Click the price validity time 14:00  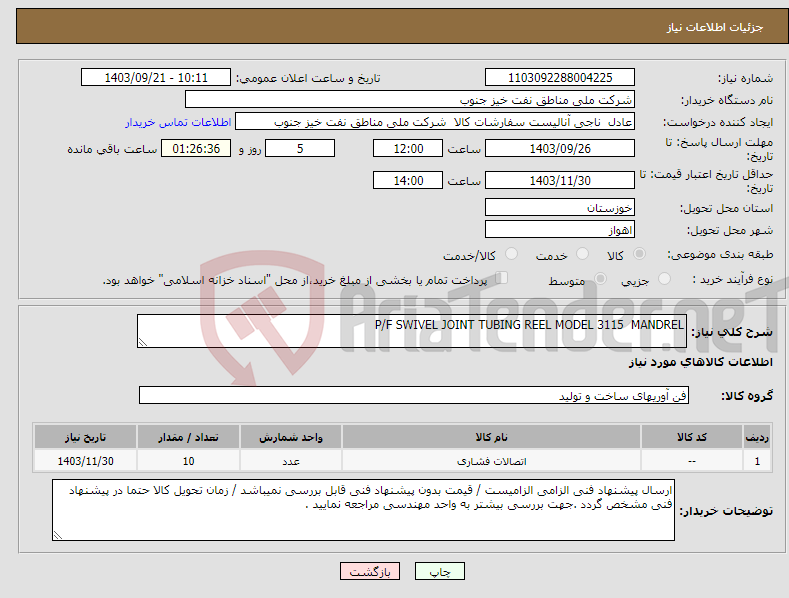(x=408, y=180)
